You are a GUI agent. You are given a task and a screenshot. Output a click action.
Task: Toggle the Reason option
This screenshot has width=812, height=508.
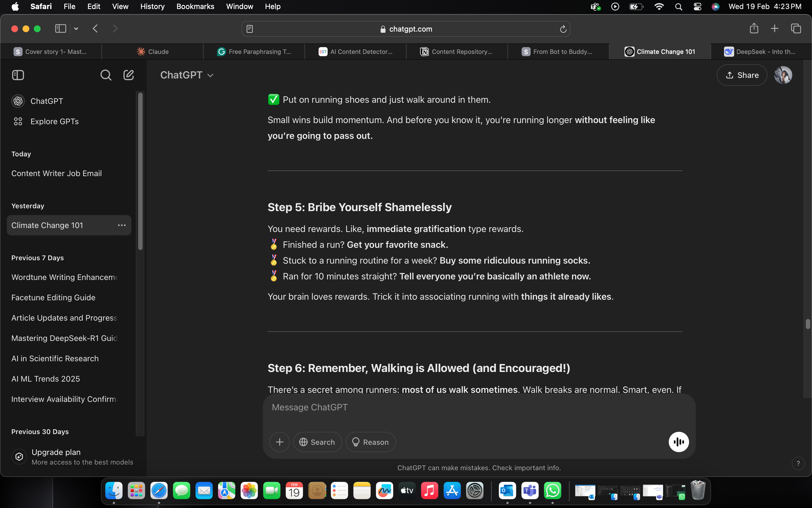(x=370, y=442)
